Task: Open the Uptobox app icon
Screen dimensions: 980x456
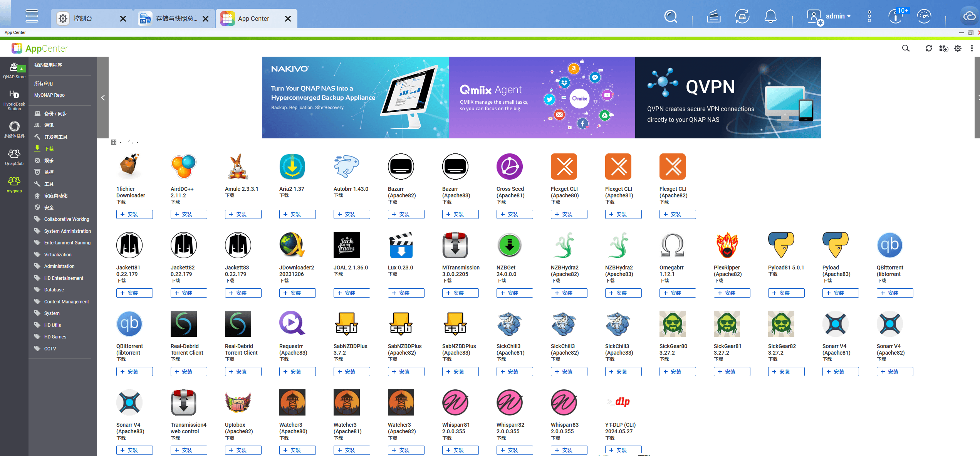Action: pyautogui.click(x=238, y=402)
